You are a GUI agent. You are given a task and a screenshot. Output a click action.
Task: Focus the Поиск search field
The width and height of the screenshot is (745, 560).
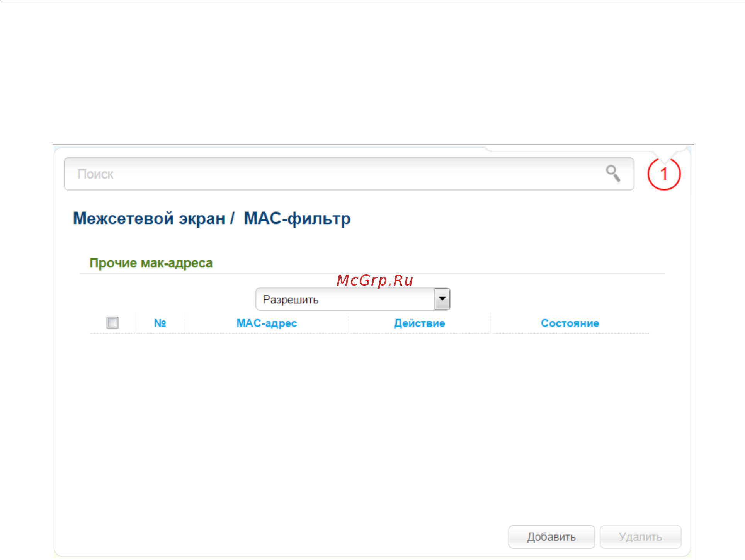coord(349,174)
